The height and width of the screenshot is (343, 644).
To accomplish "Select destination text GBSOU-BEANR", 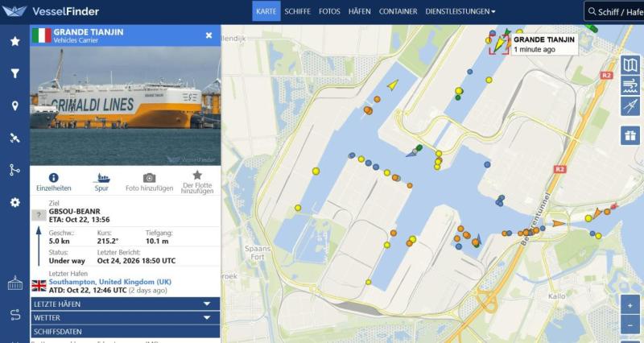I will click(x=74, y=212).
